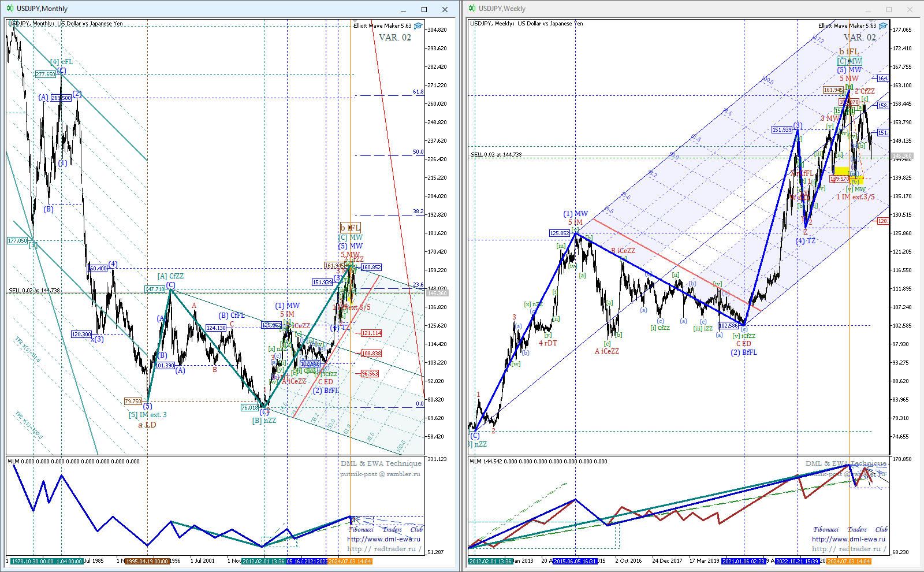Screen dimensions: 924x572
Task: Click Fibonacci label in Monthly indicator pane
Action: pyautogui.click(x=361, y=529)
